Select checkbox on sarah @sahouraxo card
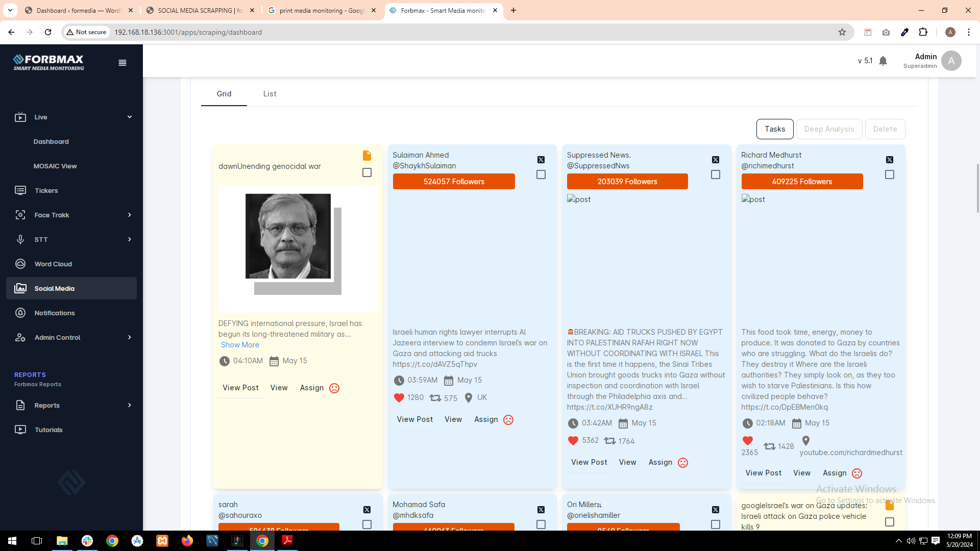Image resolution: width=980 pixels, height=551 pixels. pyautogui.click(x=367, y=524)
